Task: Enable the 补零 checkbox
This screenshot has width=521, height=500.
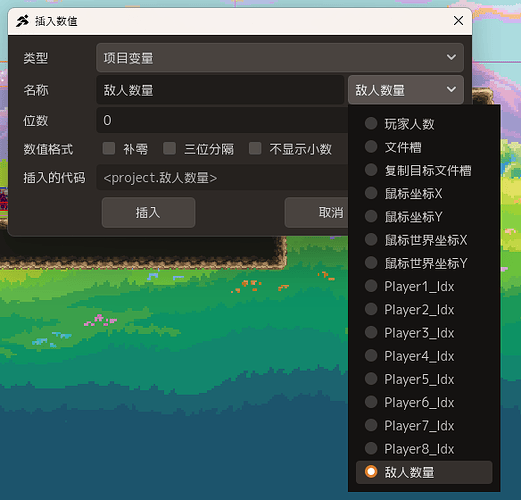Action: pos(109,149)
